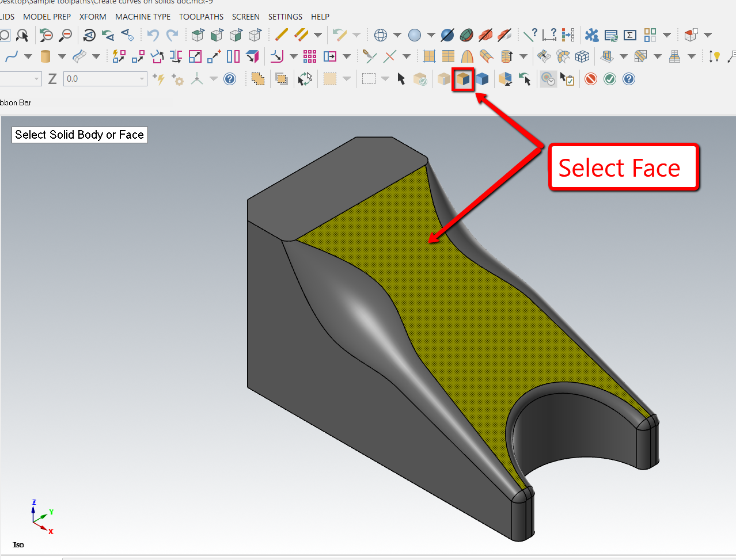Select the blue wavy surface tool
Image resolution: width=736 pixels, height=560 pixels.
79,56
